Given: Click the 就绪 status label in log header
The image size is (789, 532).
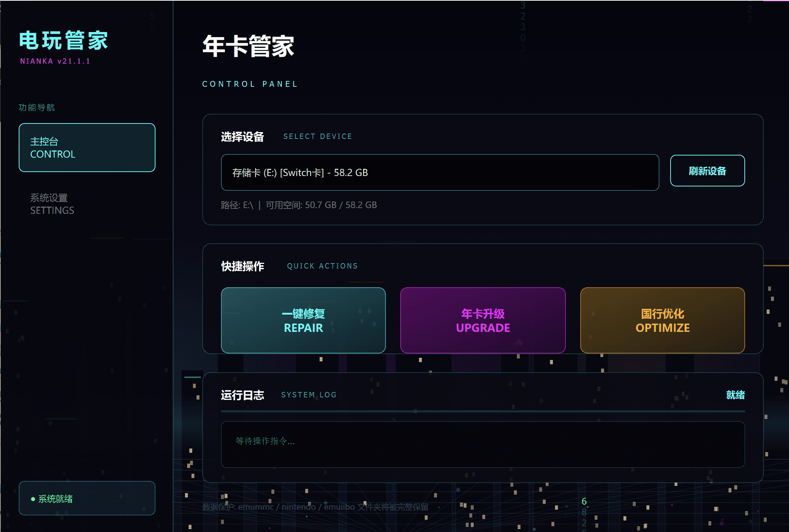Looking at the screenshot, I should tap(735, 395).
